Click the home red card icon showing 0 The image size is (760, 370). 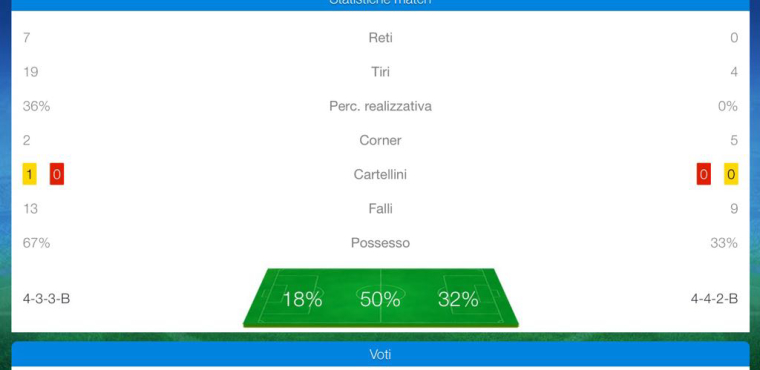pyautogui.click(x=57, y=175)
